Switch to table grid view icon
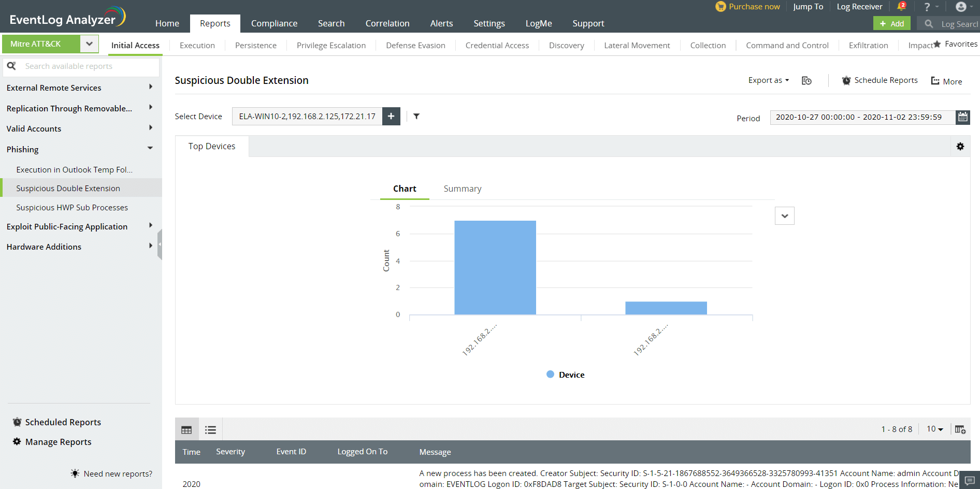Viewport: 980px width, 489px height. click(x=186, y=429)
